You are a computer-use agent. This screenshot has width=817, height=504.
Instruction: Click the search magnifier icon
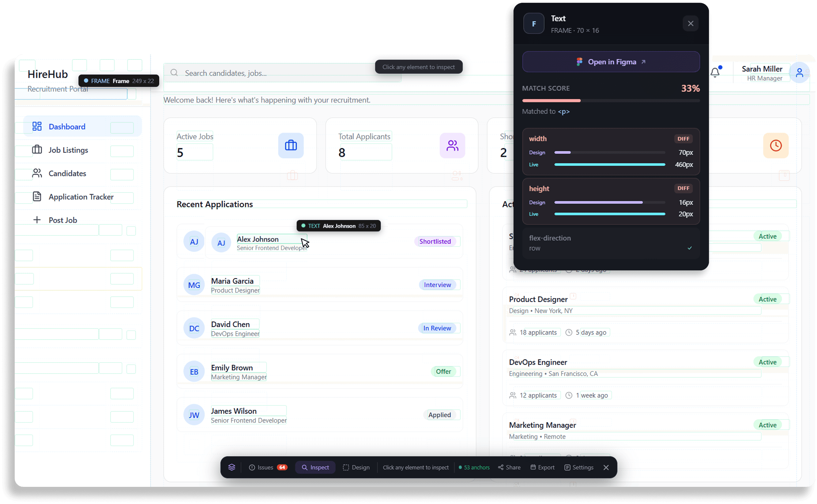[x=174, y=73]
